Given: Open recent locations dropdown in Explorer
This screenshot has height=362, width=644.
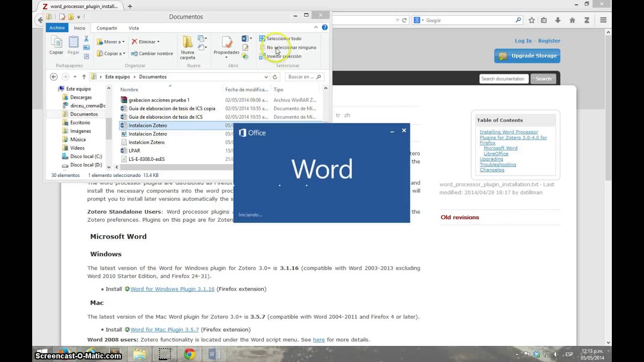Looking at the screenshot, I should [x=75, y=77].
